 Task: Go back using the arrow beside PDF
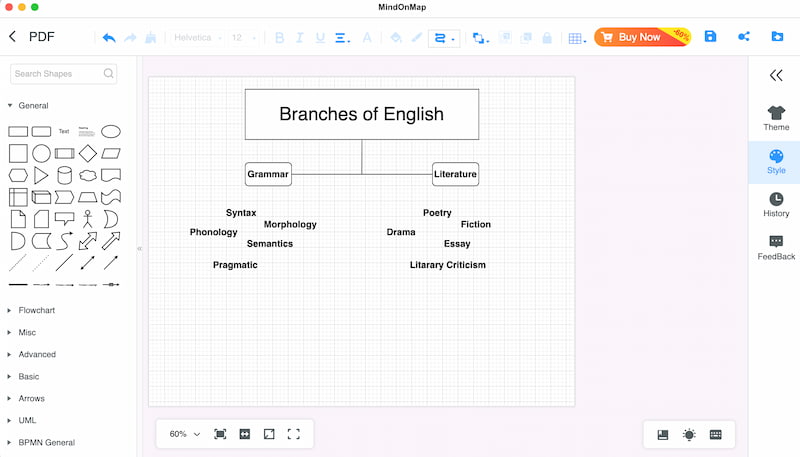pyautogui.click(x=13, y=37)
